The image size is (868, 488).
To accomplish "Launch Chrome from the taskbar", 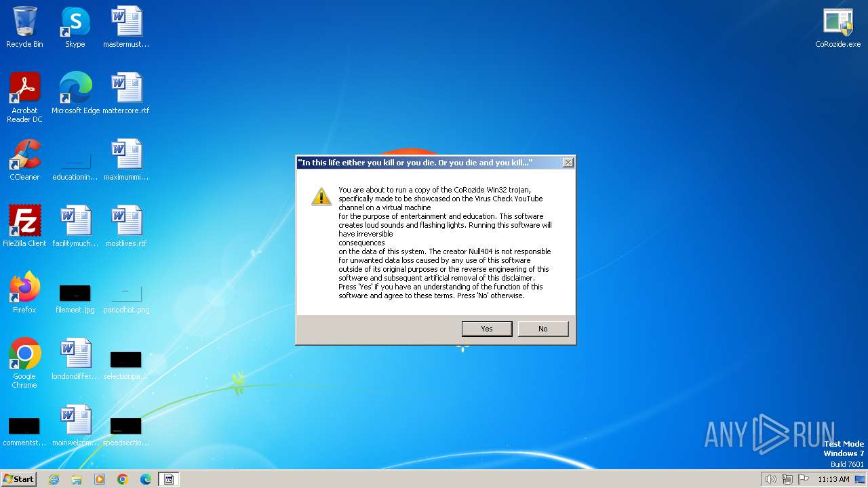I will click(123, 479).
